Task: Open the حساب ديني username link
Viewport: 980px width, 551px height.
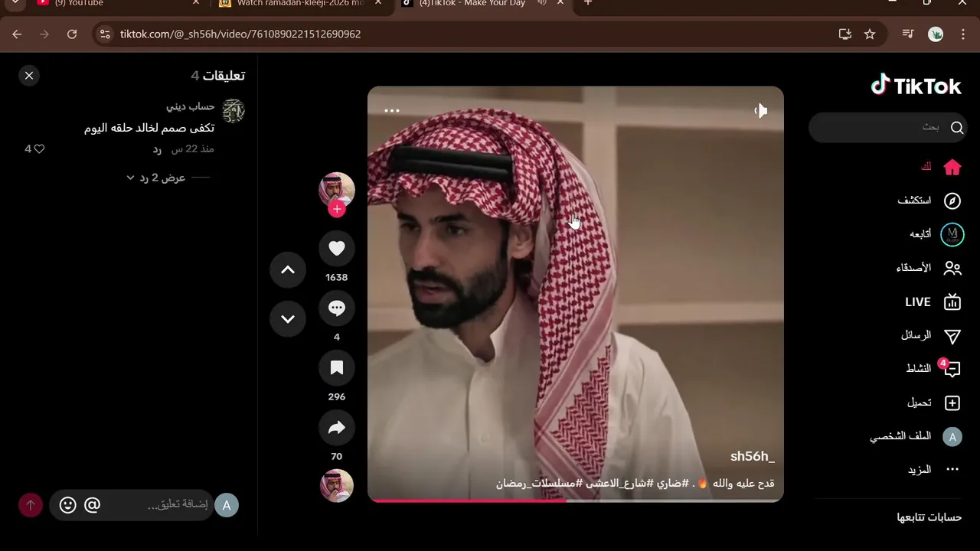Action: pyautogui.click(x=190, y=106)
